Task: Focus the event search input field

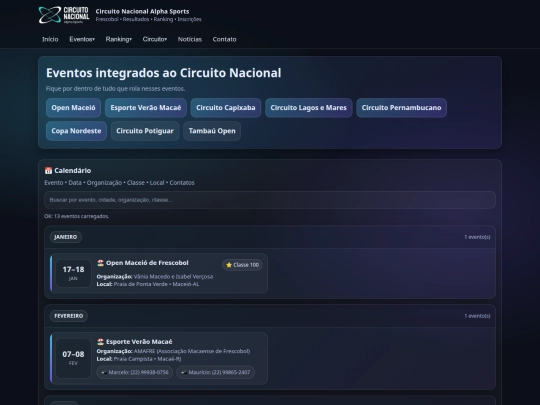Action: coord(270,200)
